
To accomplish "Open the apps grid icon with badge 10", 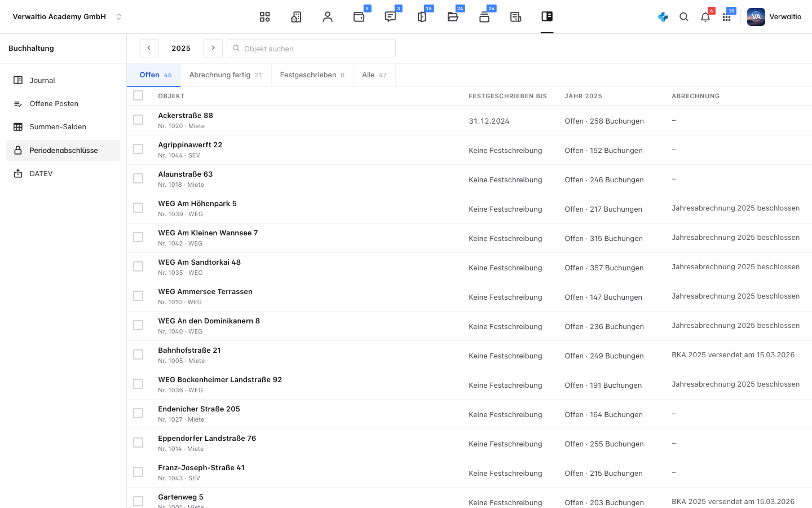I will pyautogui.click(x=727, y=17).
